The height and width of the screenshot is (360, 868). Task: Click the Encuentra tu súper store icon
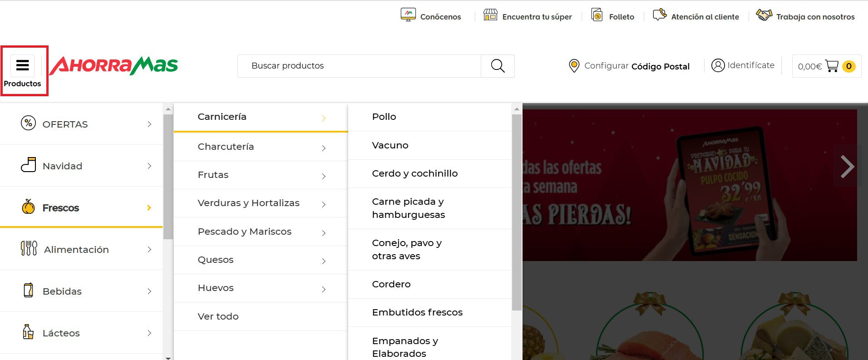pos(490,15)
